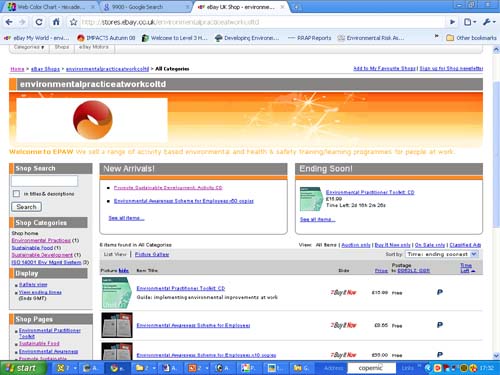This screenshot has height=375, width=500.
Task: Click the Environmental Practitioner Toolkit shop page link
Action: 50,333
